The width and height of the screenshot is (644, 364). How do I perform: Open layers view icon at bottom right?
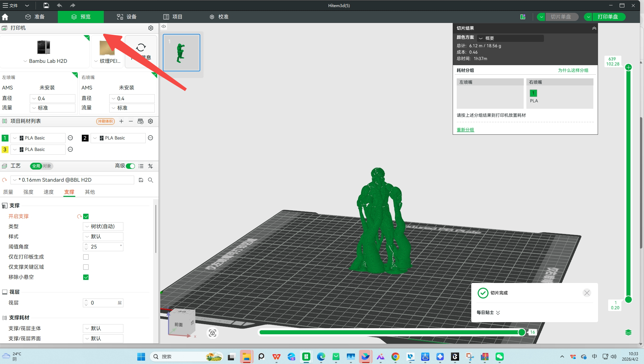point(628,333)
